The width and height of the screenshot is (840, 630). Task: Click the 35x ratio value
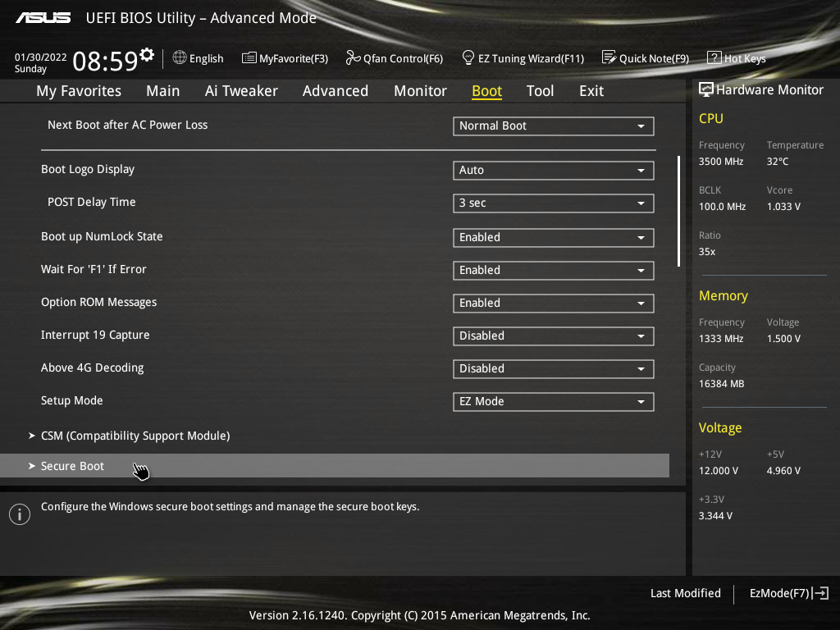(706, 251)
